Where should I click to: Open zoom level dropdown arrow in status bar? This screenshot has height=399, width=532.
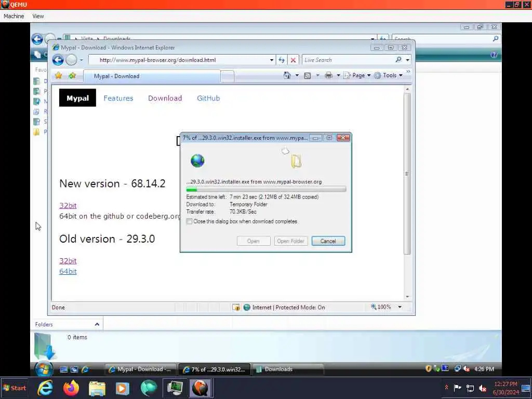click(x=400, y=307)
